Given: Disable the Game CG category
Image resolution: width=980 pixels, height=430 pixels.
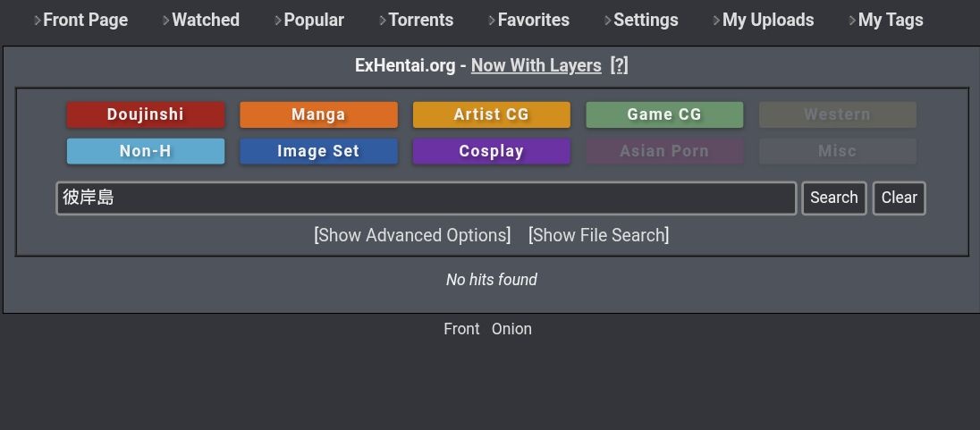Looking at the screenshot, I should coord(664,114).
